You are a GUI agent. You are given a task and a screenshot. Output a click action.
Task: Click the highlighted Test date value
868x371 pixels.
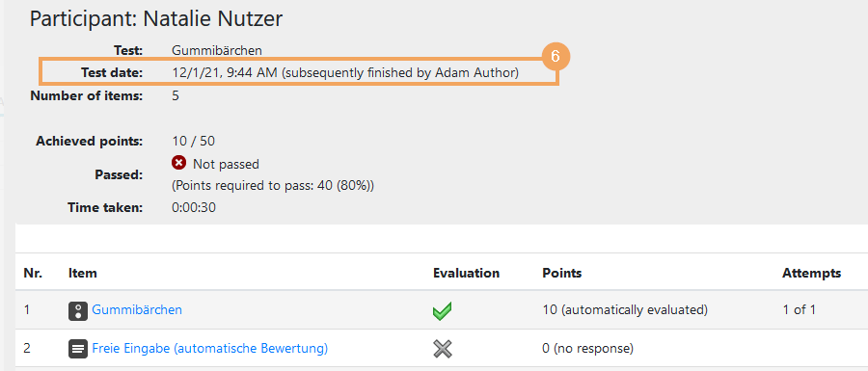pos(345,72)
